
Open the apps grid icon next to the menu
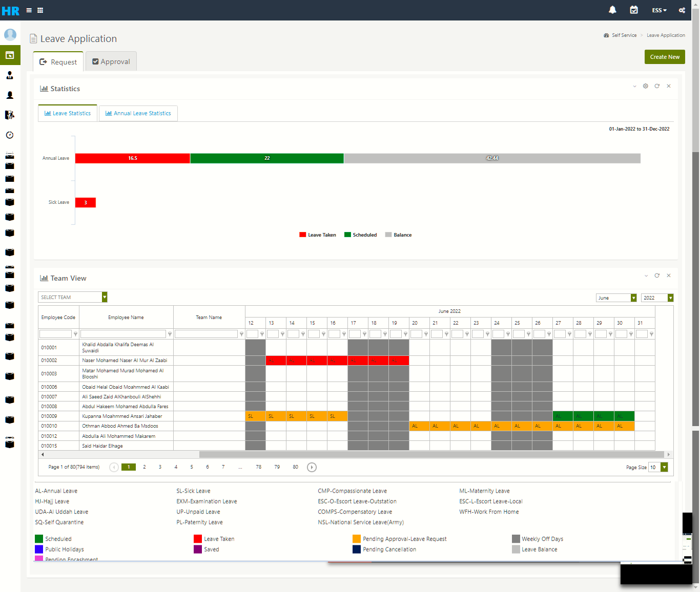pos(39,10)
